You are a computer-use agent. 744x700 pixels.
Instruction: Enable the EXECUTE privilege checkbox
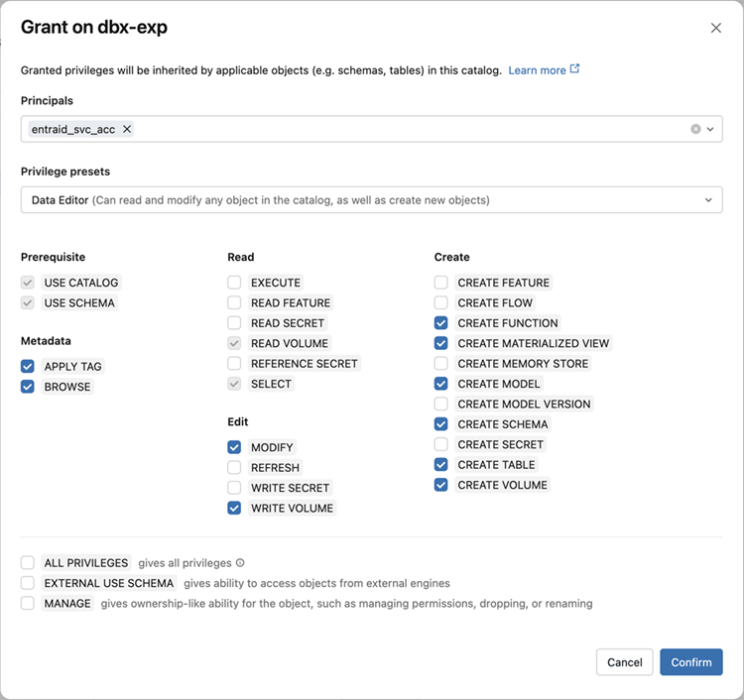point(234,283)
